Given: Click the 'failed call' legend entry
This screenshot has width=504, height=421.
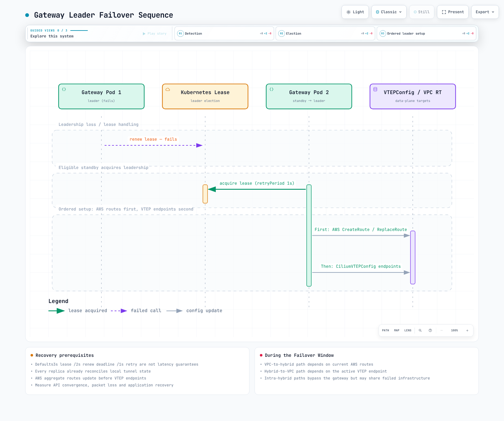Looking at the screenshot, I should pyautogui.click(x=146, y=311).
